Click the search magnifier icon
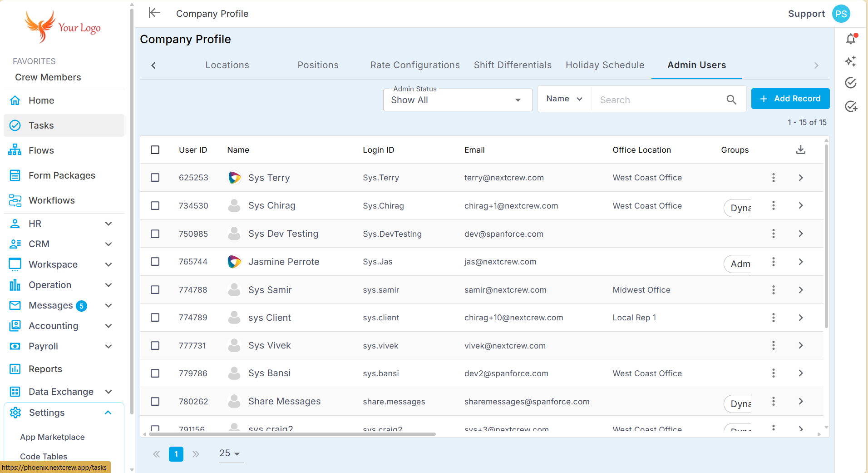Image resolution: width=868 pixels, height=473 pixels. point(731,100)
